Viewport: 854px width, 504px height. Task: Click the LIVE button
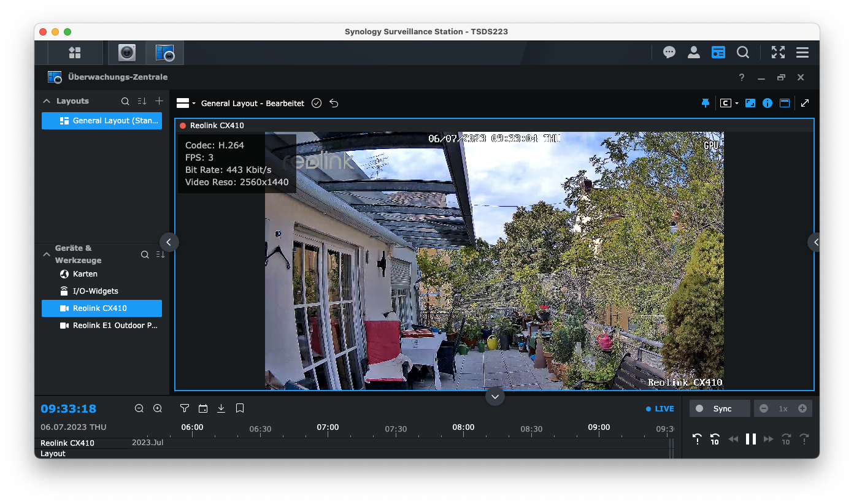[x=660, y=409]
